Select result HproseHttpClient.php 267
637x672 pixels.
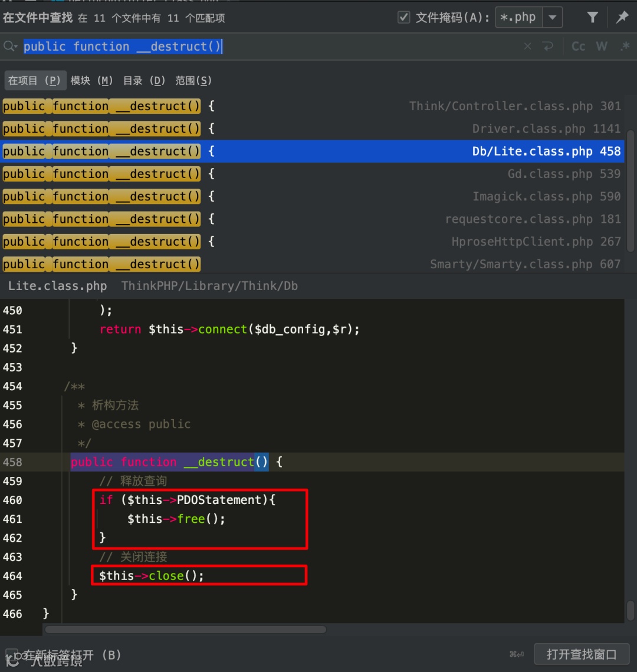point(312,241)
